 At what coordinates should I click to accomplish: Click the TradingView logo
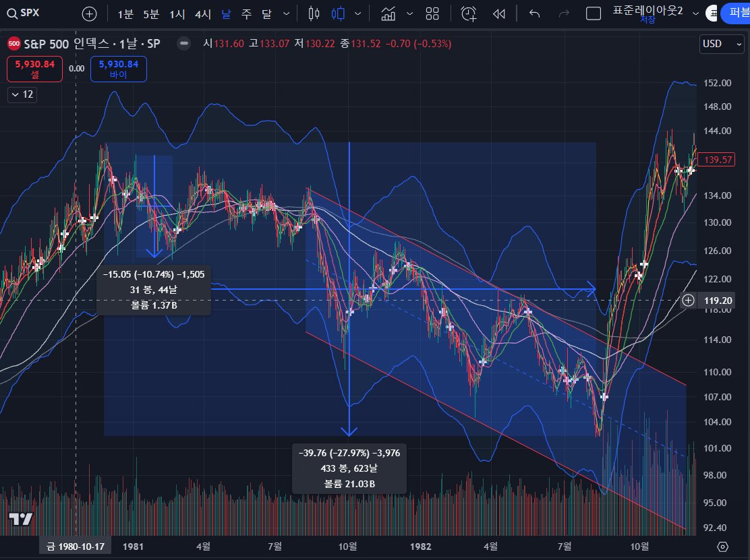pyautogui.click(x=20, y=518)
